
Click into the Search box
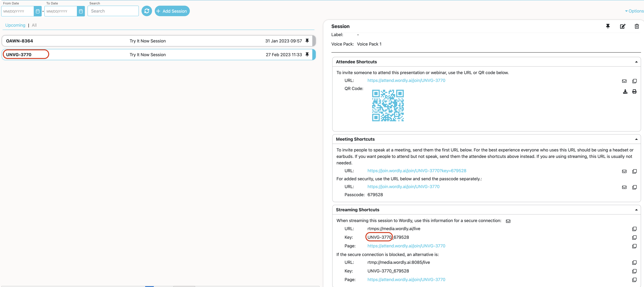coord(113,11)
